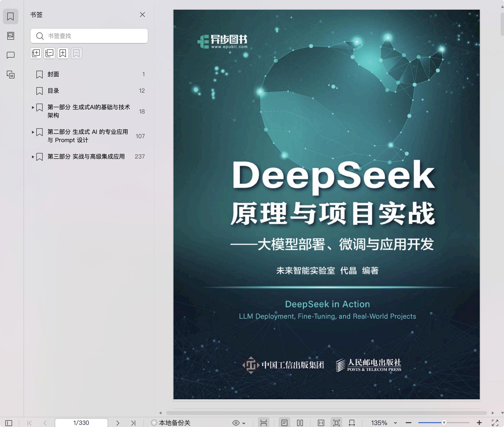
Task: Jump to last page button
Action: 133,423
